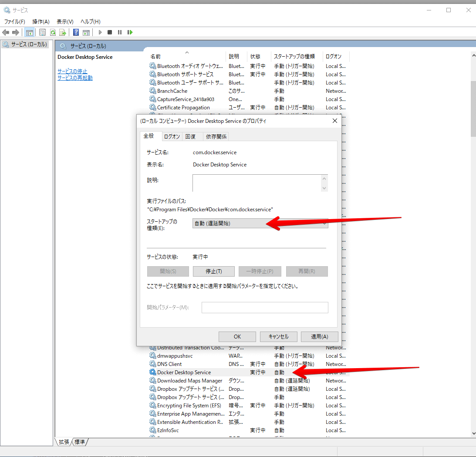Click the Back arrow in the toolbar
Screen dimensions: 476x457
click(x=6, y=32)
